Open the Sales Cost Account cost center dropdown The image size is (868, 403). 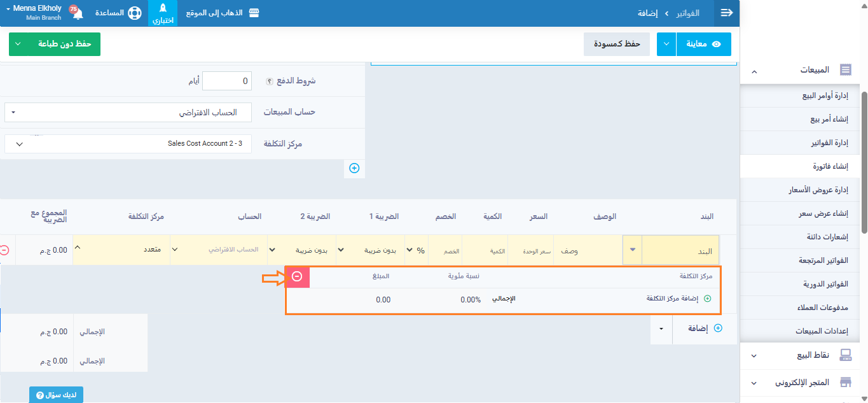tap(128, 144)
